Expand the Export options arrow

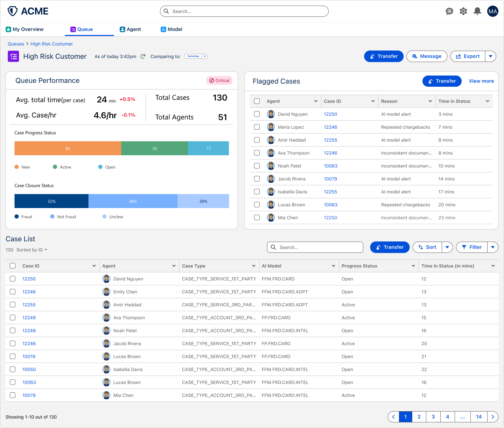(x=491, y=56)
